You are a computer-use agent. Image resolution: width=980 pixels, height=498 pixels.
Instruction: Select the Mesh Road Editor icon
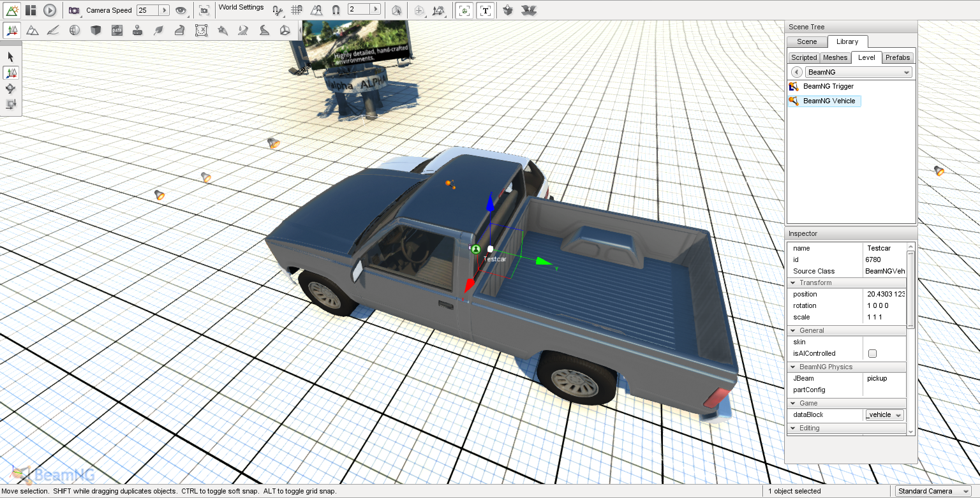click(x=180, y=30)
